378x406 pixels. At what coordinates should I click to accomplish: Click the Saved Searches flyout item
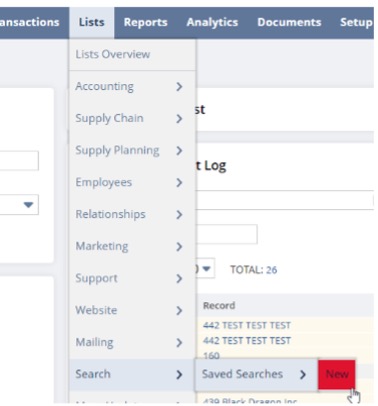[256, 374]
